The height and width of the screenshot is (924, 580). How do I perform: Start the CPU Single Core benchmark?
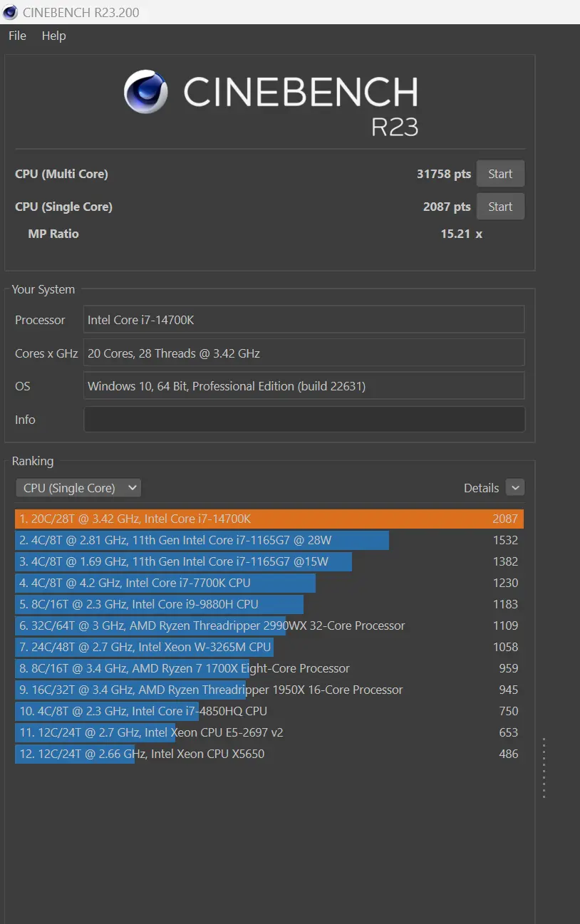coord(500,207)
